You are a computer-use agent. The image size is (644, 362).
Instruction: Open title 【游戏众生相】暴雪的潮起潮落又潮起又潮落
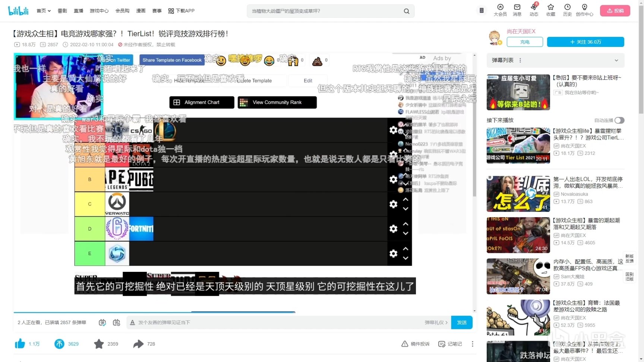coord(587,224)
